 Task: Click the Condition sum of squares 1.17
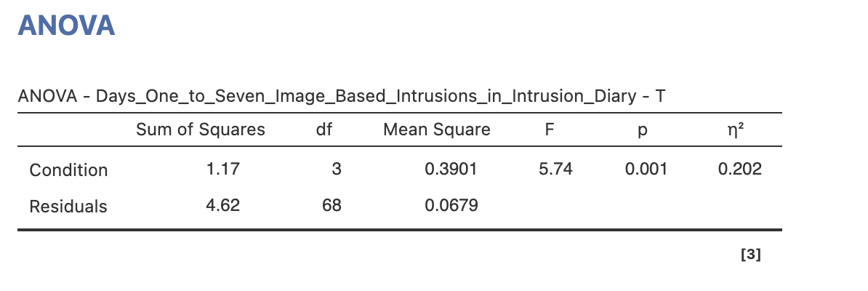point(223,169)
